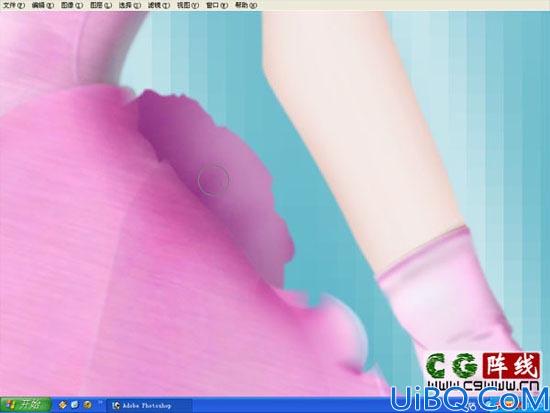Viewport: 550px width, 413px height.
Task: Click the 开始 Start button
Action: 25,405
